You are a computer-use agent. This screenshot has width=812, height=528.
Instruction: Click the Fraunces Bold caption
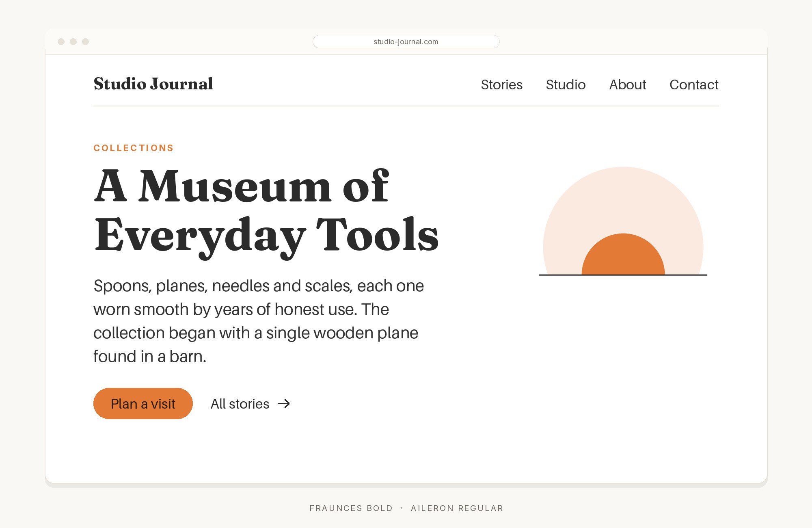351,508
